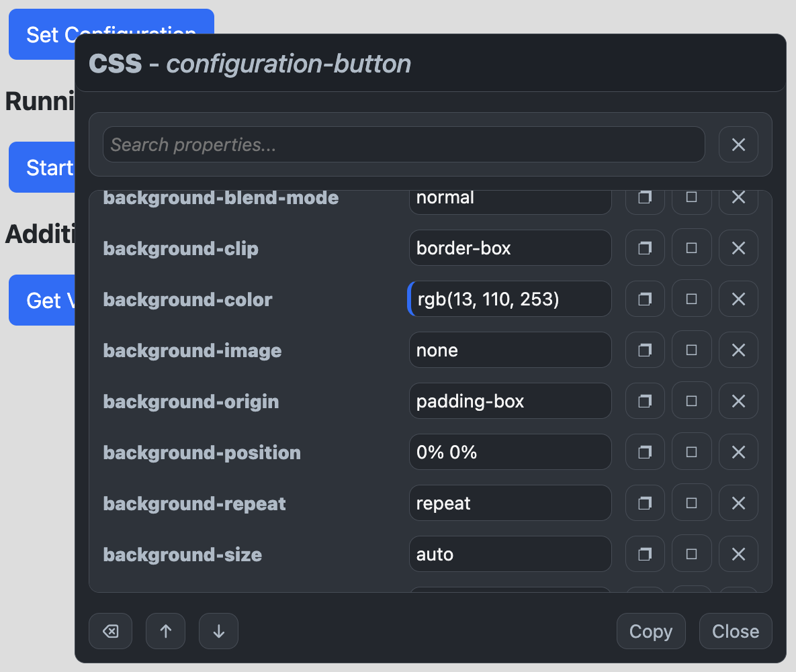Remove the background-size property row
The width and height of the screenshot is (796, 672).
pyautogui.click(x=738, y=554)
